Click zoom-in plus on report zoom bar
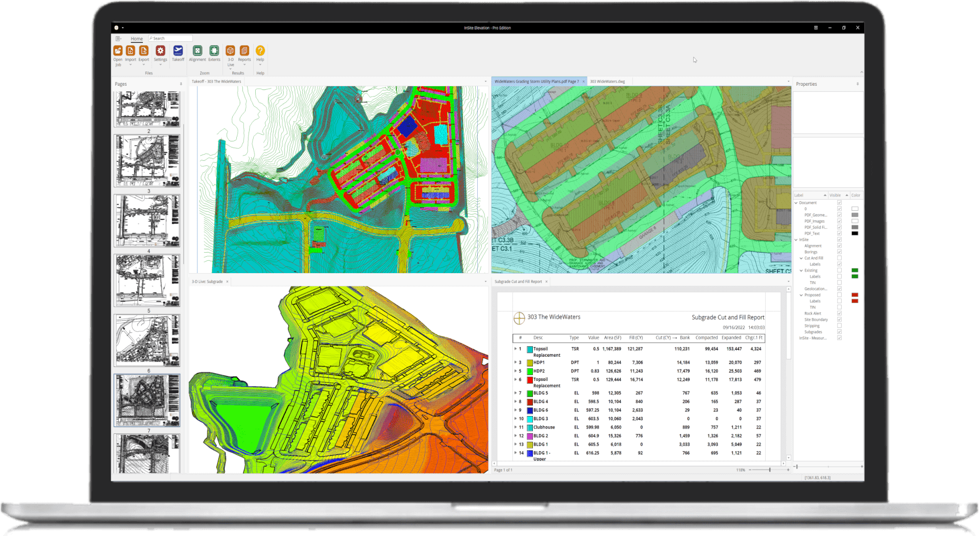The height and width of the screenshot is (536, 980). coord(788,470)
